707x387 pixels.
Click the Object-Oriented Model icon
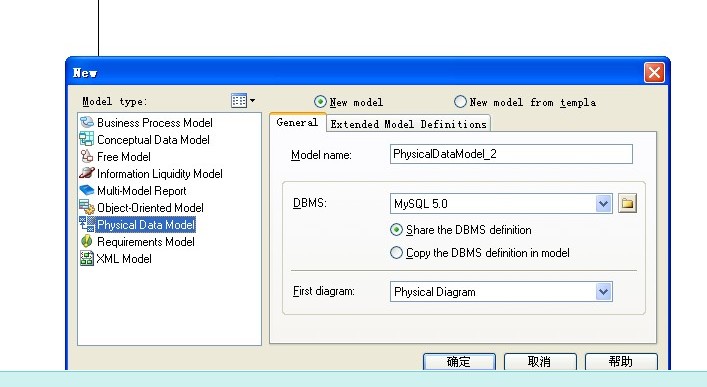(87, 207)
